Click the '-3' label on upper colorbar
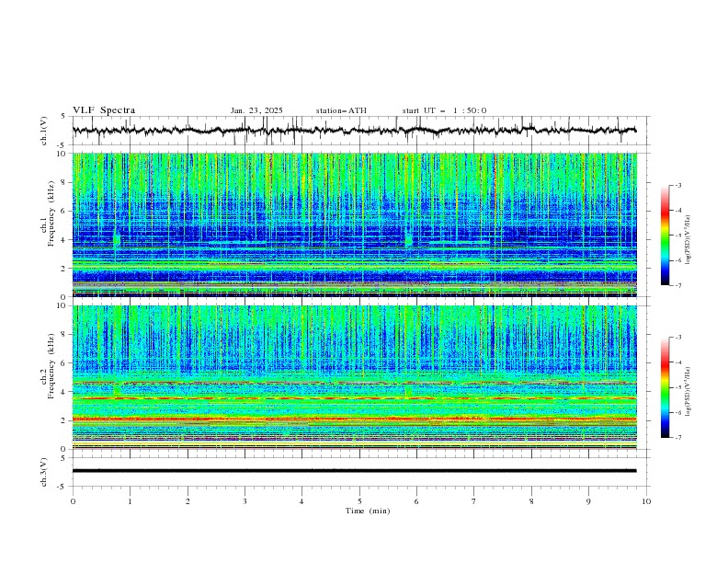 click(677, 185)
